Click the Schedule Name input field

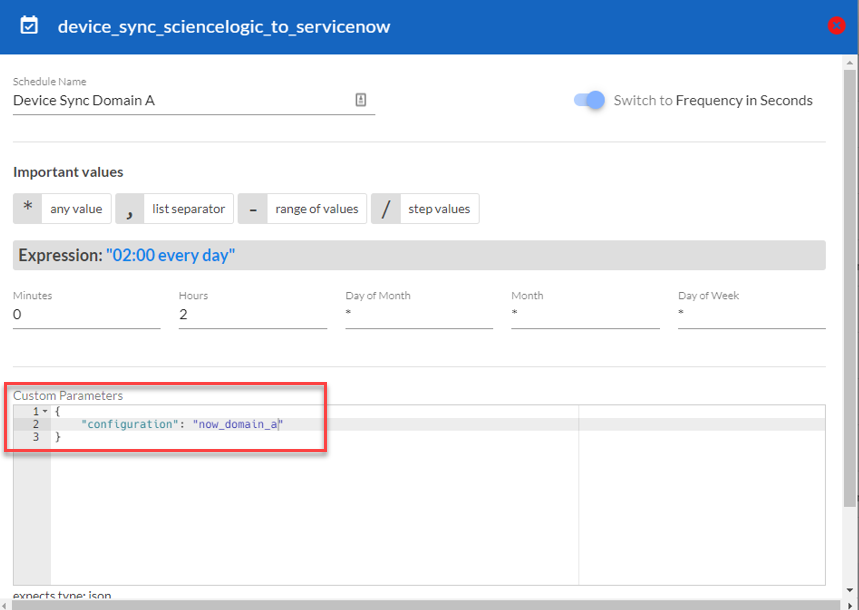pyautogui.click(x=180, y=100)
